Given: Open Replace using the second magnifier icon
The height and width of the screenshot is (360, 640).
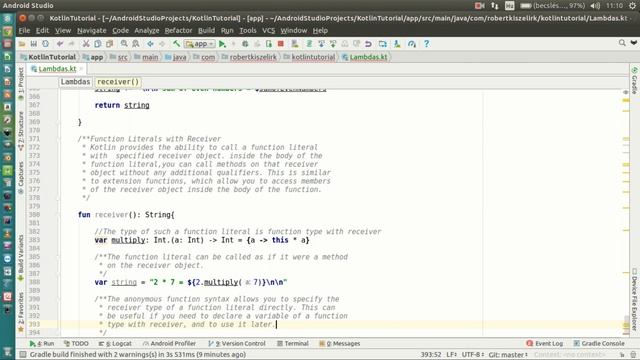Looking at the screenshot, I should (136, 44).
